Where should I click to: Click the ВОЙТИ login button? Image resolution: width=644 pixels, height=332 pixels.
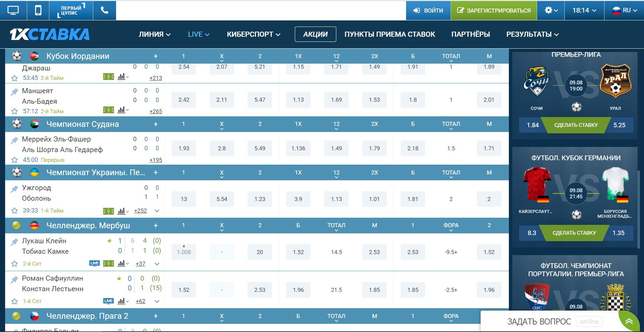pos(428,11)
